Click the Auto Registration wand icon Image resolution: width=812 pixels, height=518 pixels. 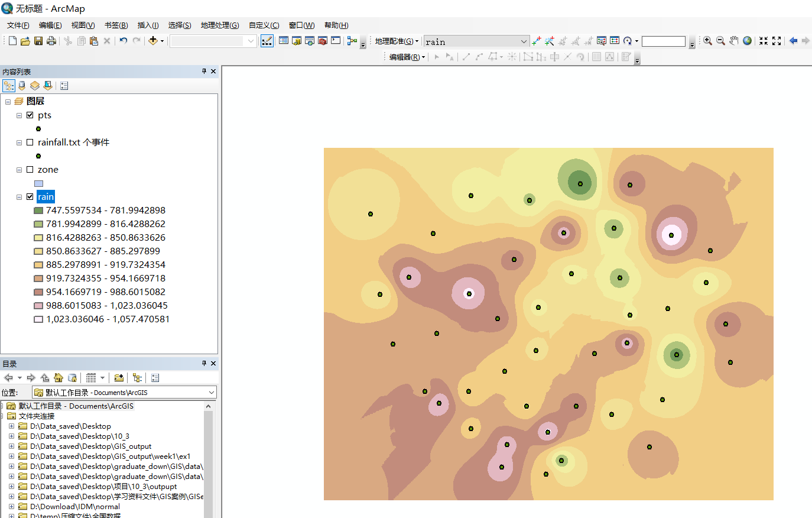(550, 41)
